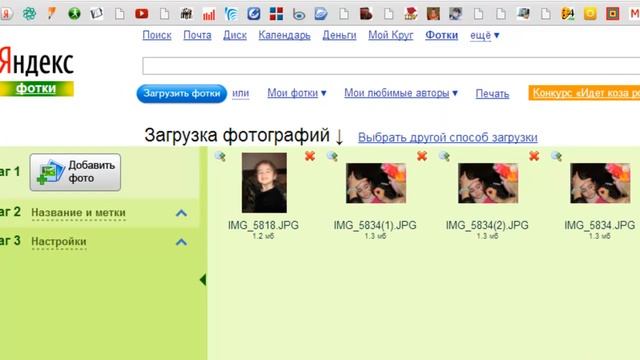Select the Фотки service tab
This screenshot has height=360, width=640.
pyautogui.click(x=441, y=36)
